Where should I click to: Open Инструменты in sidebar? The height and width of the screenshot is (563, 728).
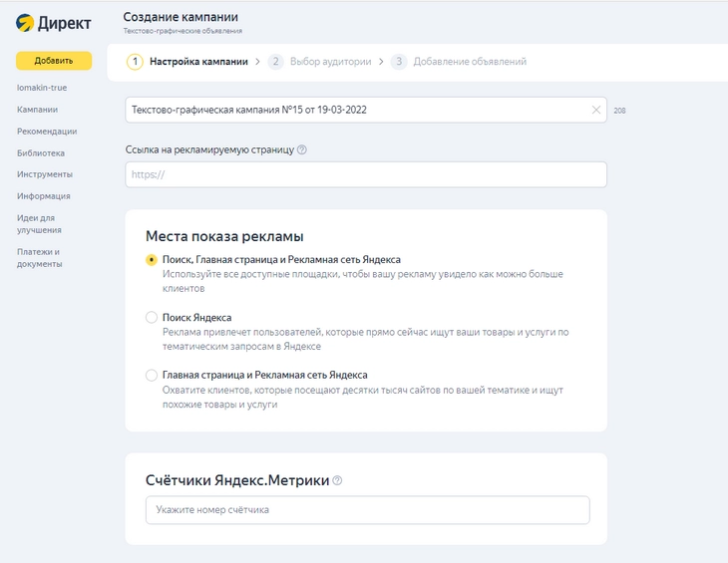pos(45,174)
